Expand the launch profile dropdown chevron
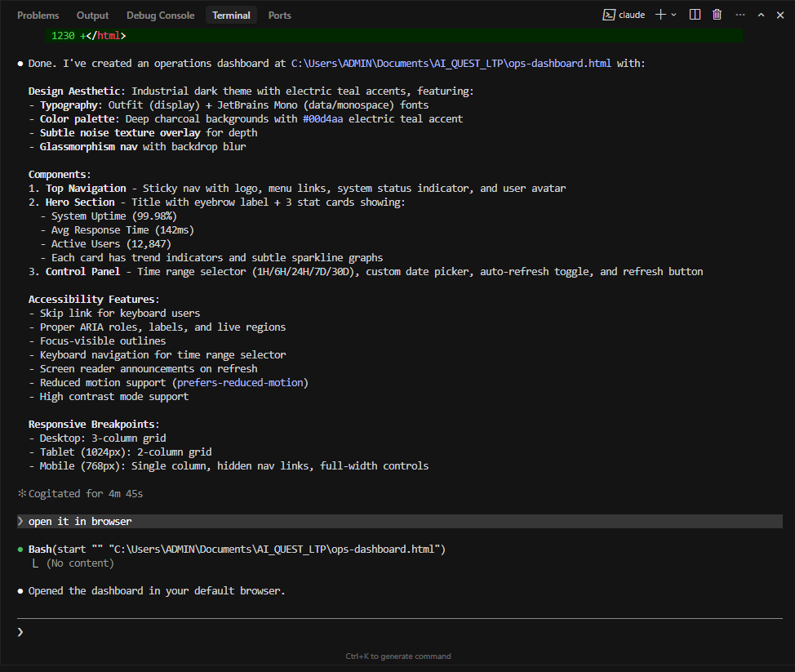795x672 pixels. (673, 15)
